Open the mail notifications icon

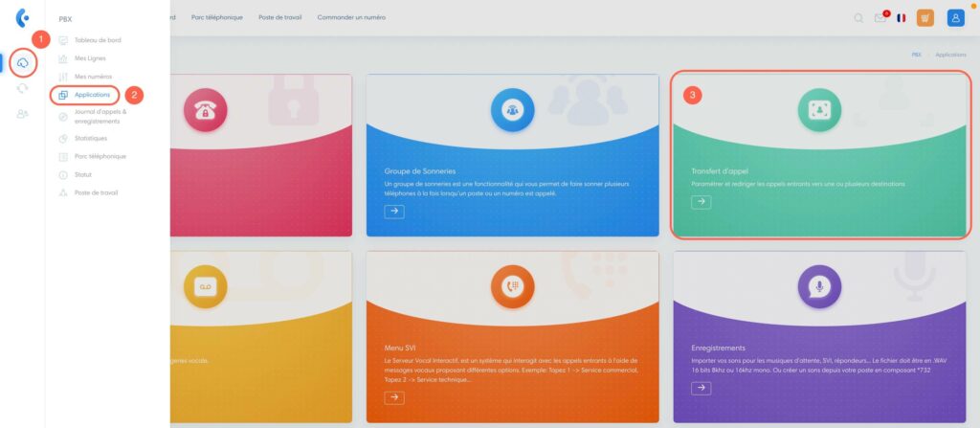click(880, 17)
